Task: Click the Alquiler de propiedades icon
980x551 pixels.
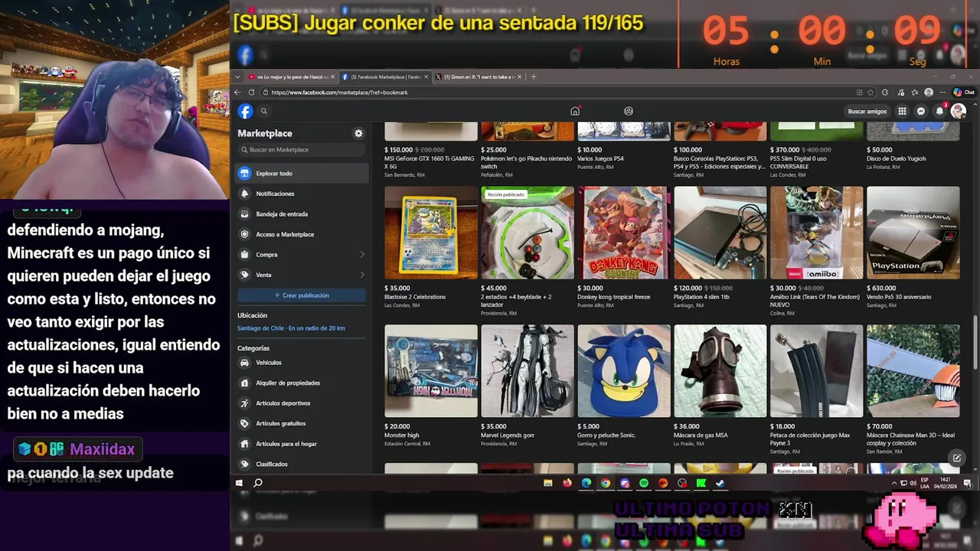Action: [244, 383]
